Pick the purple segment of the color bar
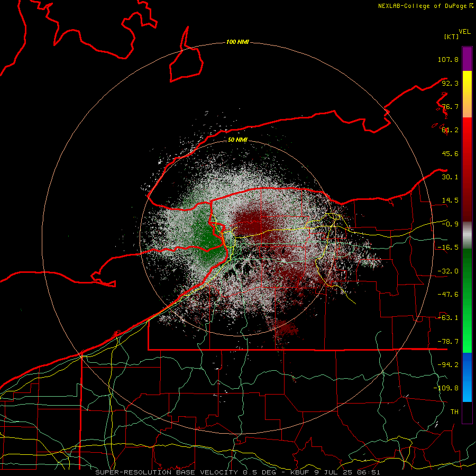 pyautogui.click(x=467, y=59)
